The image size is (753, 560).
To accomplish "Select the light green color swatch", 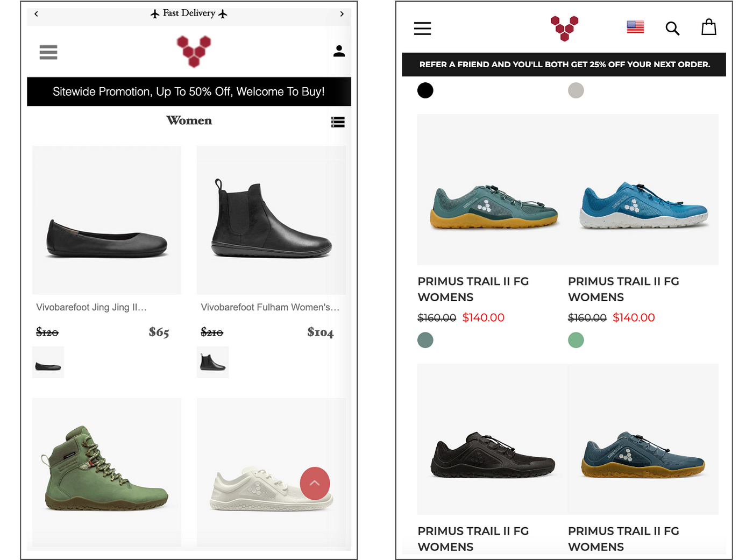I will [x=576, y=340].
